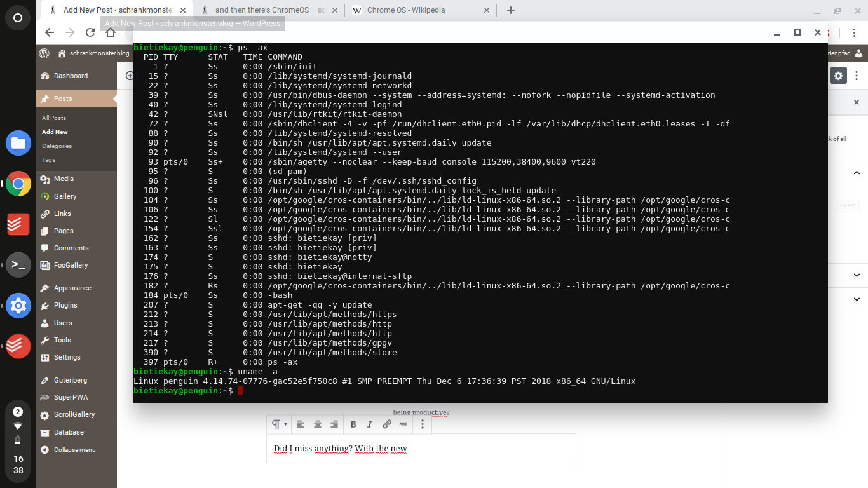Align paragraph text center
The width and height of the screenshot is (868, 488).
318,424
